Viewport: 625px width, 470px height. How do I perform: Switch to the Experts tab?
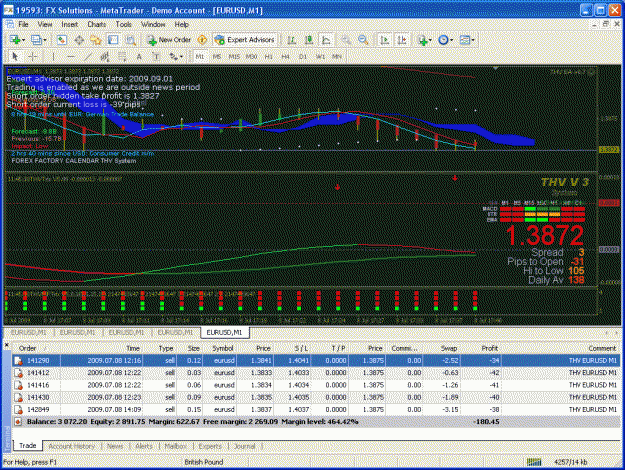(210, 446)
